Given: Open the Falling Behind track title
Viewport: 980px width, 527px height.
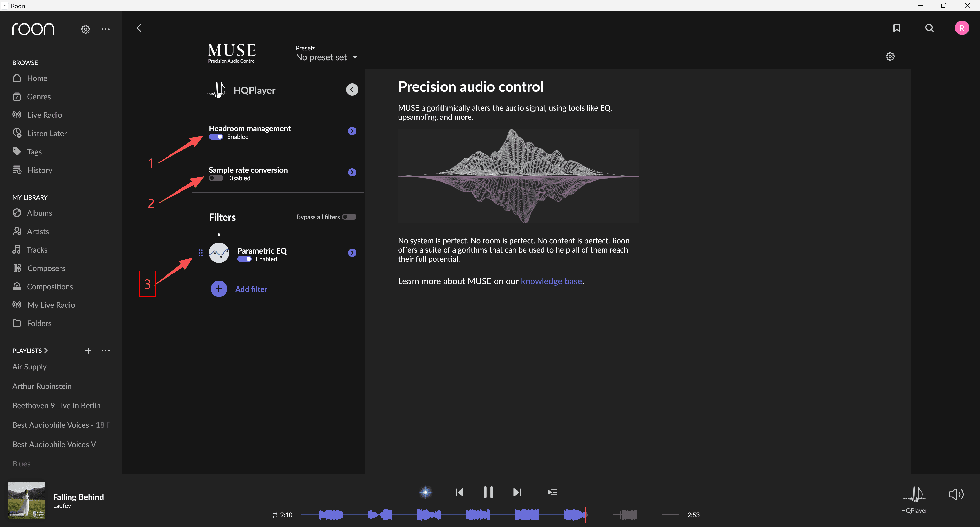Looking at the screenshot, I should click(78, 497).
